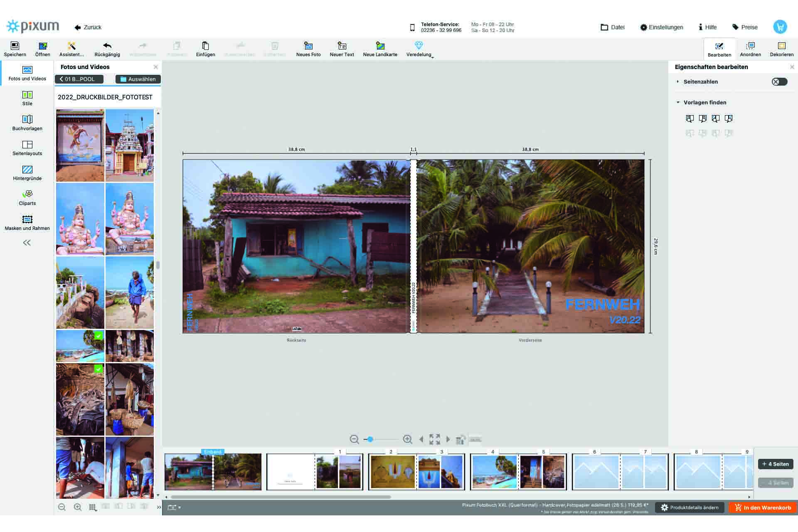Open the Einstellungen menu
The width and height of the screenshot is (798, 532).
point(662,27)
